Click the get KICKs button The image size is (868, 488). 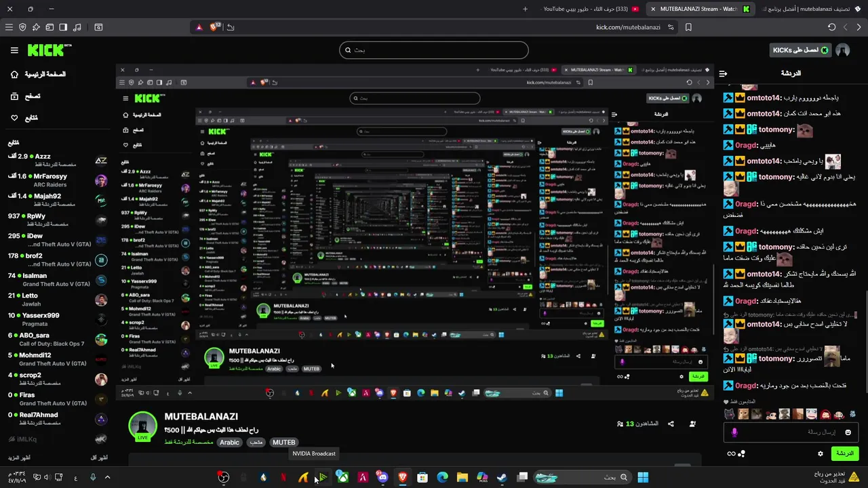[x=800, y=50]
